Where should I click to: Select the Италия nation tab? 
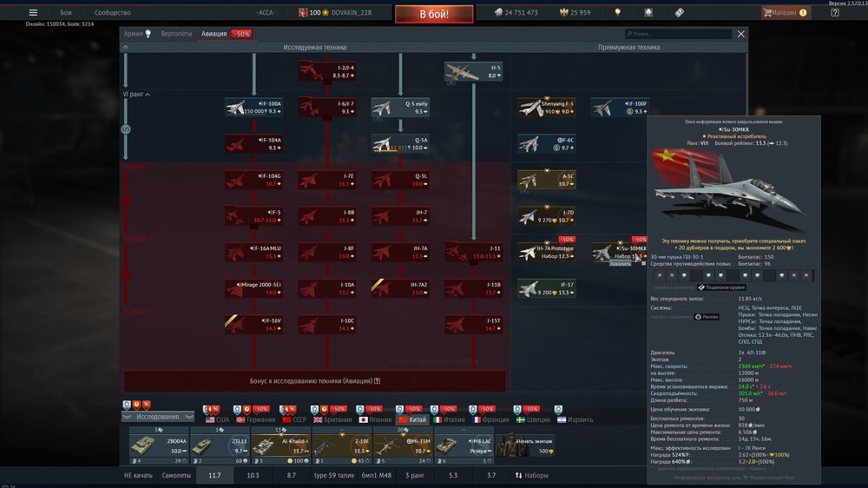[x=449, y=420]
